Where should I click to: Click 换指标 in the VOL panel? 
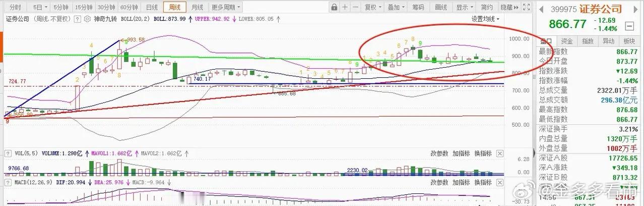tap(483, 153)
